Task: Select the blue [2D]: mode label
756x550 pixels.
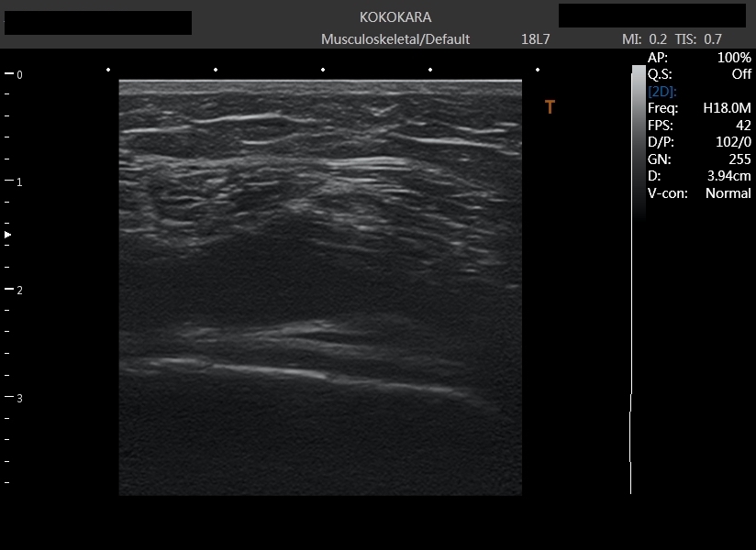Action: click(662, 92)
